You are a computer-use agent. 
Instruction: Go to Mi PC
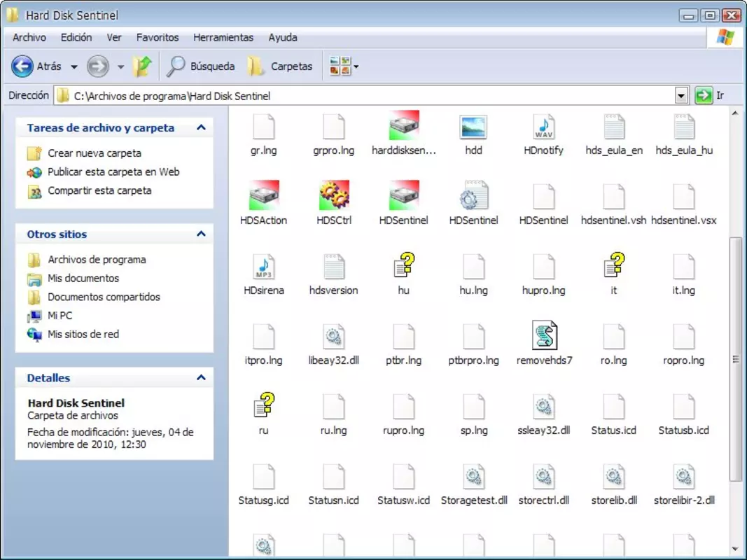pos(60,315)
